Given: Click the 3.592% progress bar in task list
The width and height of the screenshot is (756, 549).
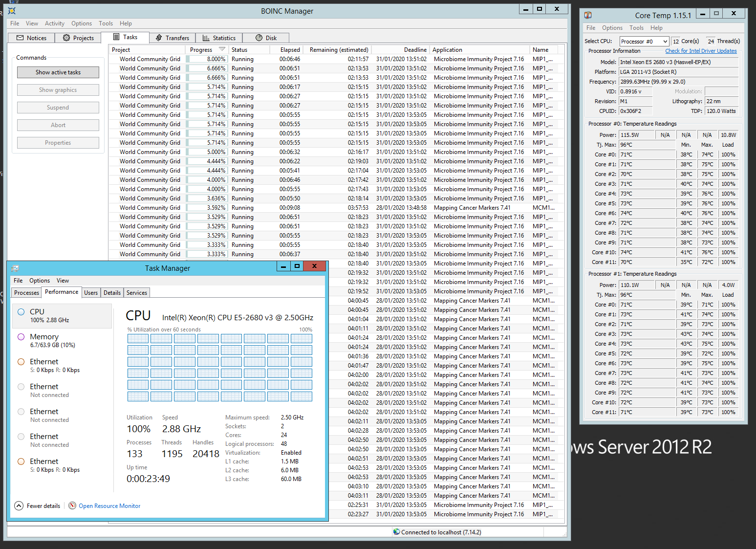Looking at the screenshot, I should (207, 208).
